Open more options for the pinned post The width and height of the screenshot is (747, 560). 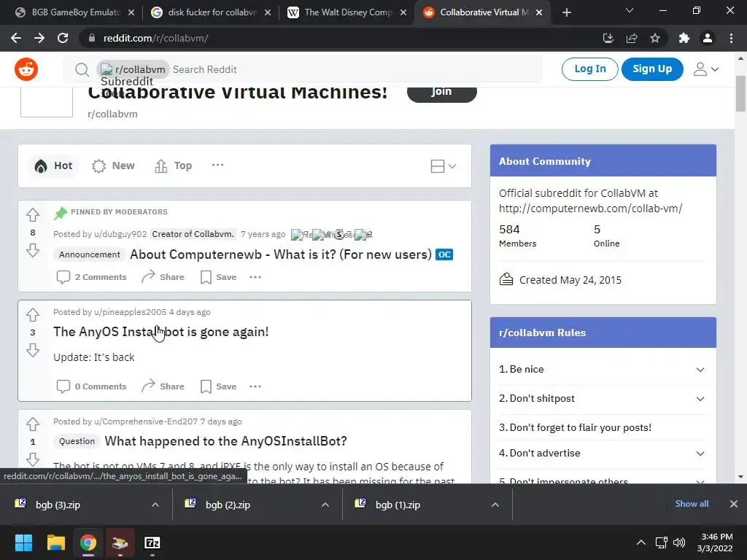(x=255, y=277)
